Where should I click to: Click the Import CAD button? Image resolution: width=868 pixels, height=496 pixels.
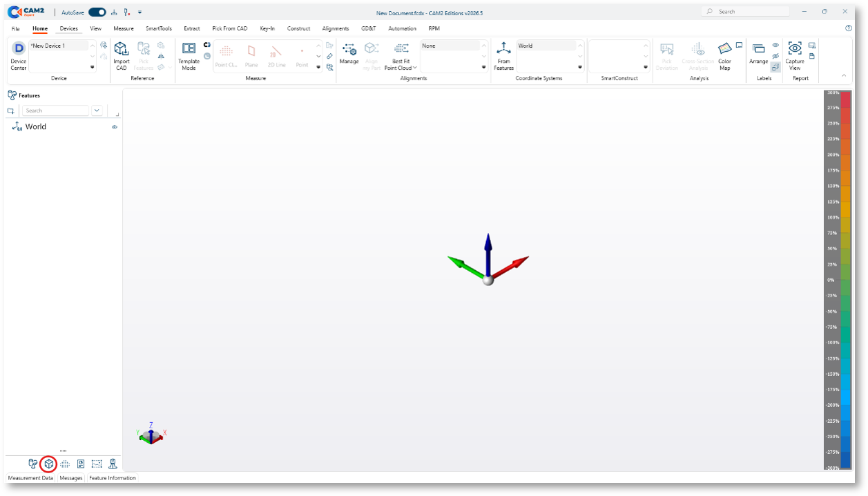[x=122, y=55]
